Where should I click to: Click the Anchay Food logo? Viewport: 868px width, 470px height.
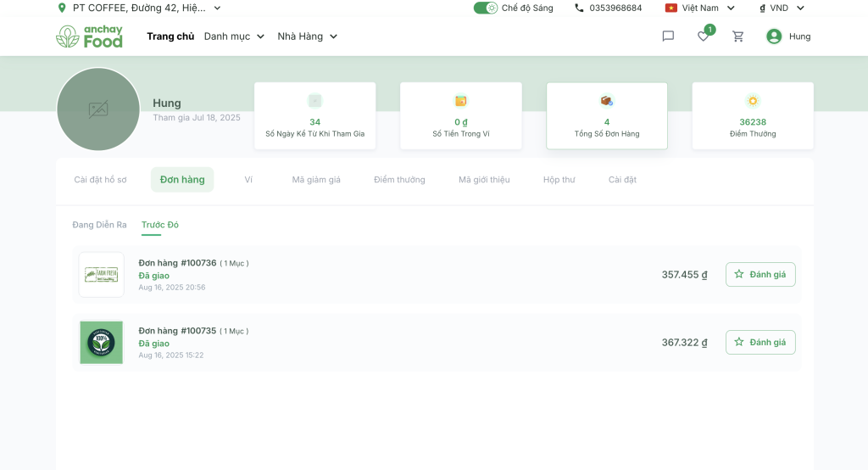click(89, 36)
